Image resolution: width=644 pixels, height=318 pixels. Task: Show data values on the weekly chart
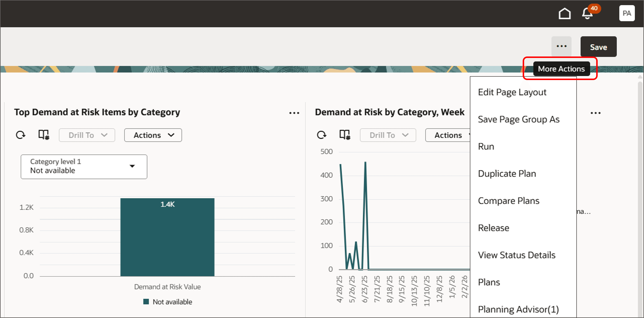tap(345, 135)
